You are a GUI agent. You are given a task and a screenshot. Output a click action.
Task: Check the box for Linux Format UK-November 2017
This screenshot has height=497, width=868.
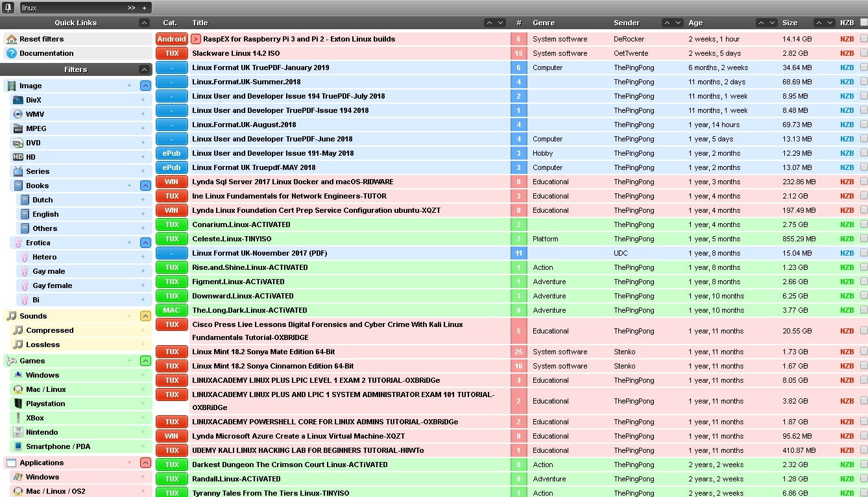pyautogui.click(x=863, y=253)
